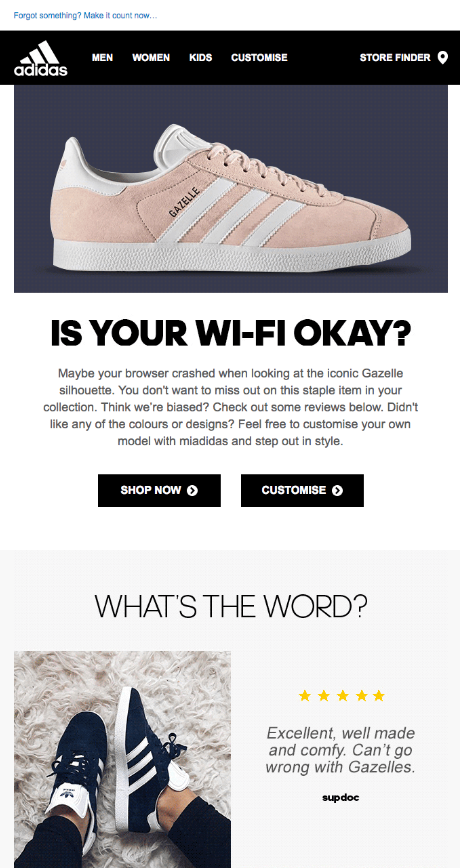
Task: Click the arrow icon on Customise button
Action: point(337,490)
